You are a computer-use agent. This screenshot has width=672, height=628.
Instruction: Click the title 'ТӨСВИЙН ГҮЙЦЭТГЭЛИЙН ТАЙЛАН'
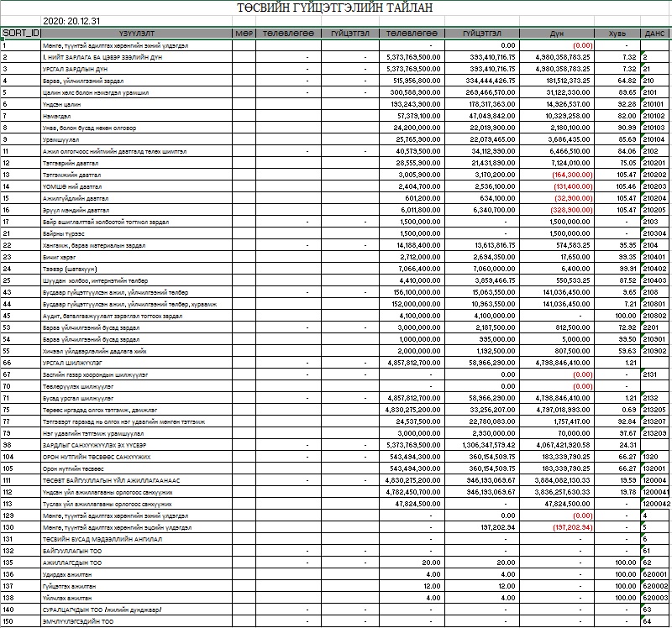coord(334,8)
